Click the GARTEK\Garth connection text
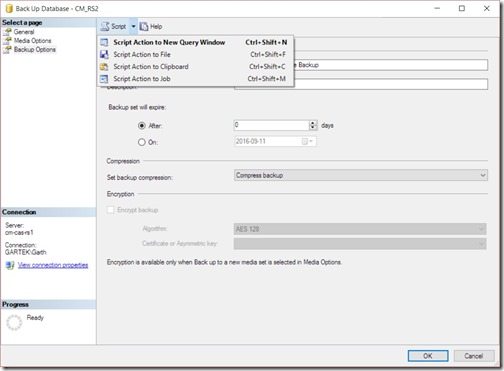 26,252
